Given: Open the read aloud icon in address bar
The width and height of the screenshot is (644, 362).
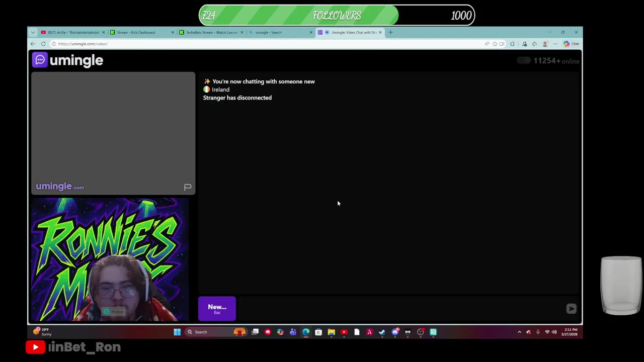Looking at the screenshot, I should (x=487, y=44).
